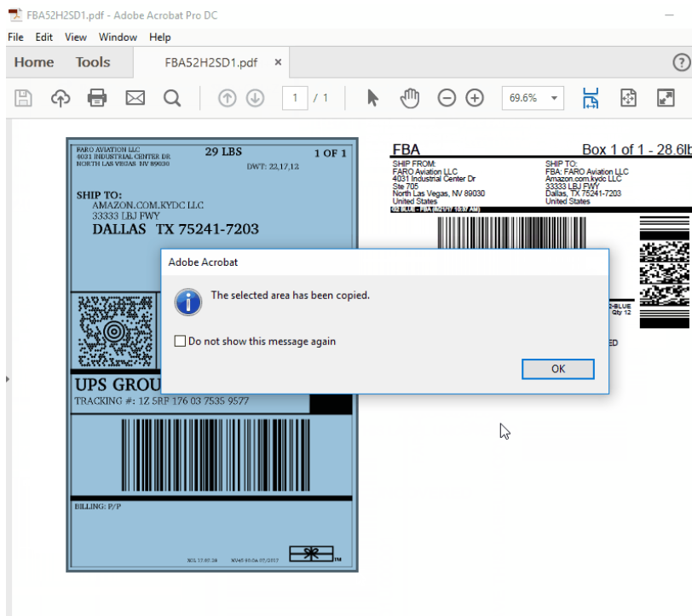Click the Adobe Acrobat title bar icon
The height and width of the screenshot is (616, 692).
tap(15, 15)
